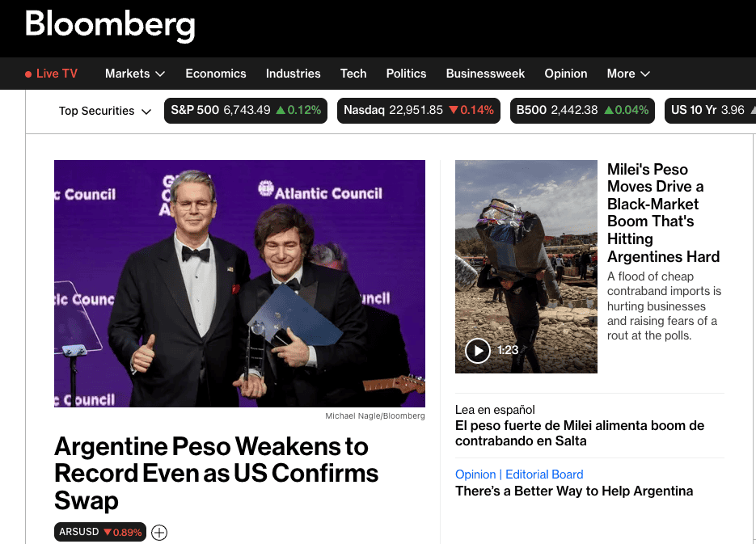Click the ARSUSD currency tag
The image size is (756, 544).
click(100, 532)
